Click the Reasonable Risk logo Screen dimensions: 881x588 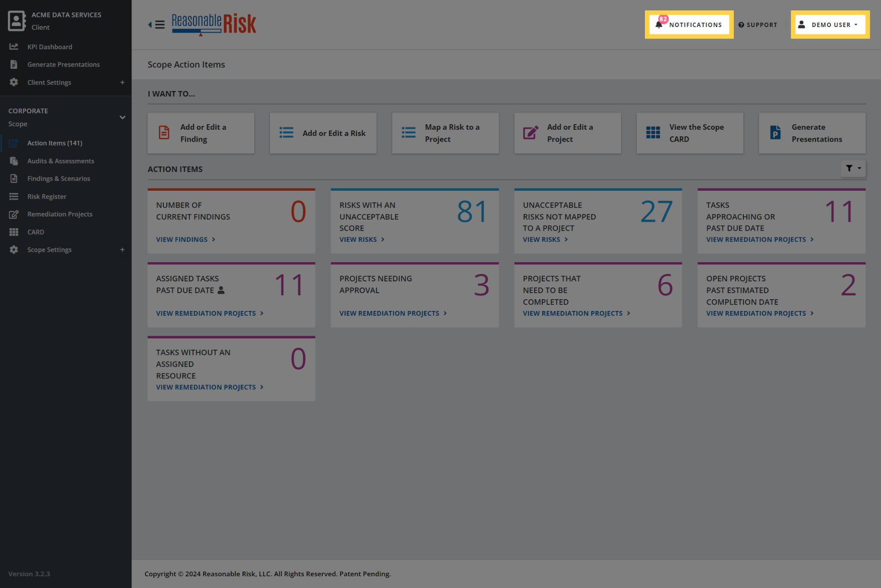pos(214,24)
